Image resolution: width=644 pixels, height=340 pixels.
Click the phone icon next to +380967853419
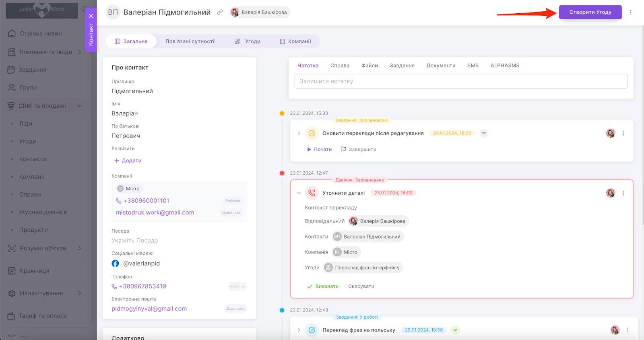(114, 286)
